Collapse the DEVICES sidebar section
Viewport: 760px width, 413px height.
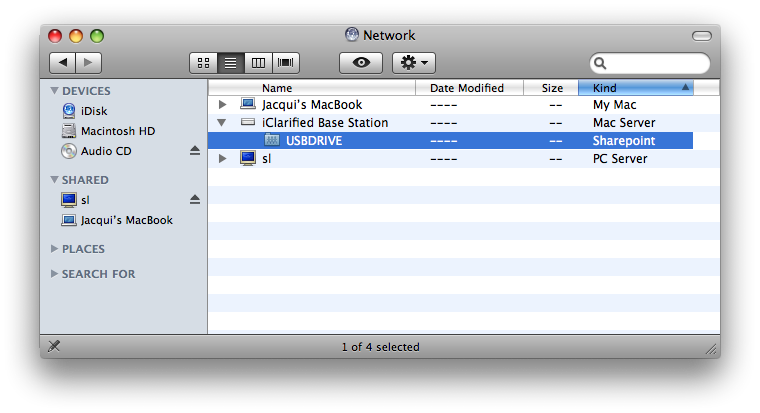(x=54, y=91)
